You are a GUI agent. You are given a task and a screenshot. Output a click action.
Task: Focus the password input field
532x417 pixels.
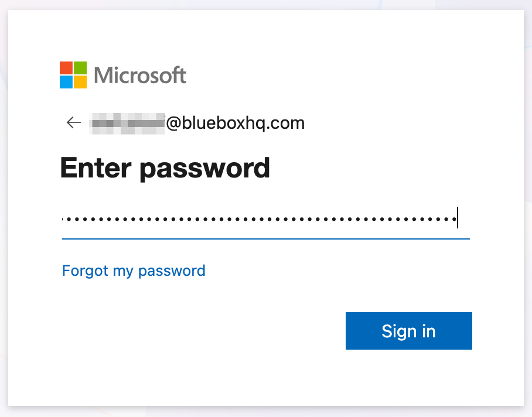click(264, 218)
